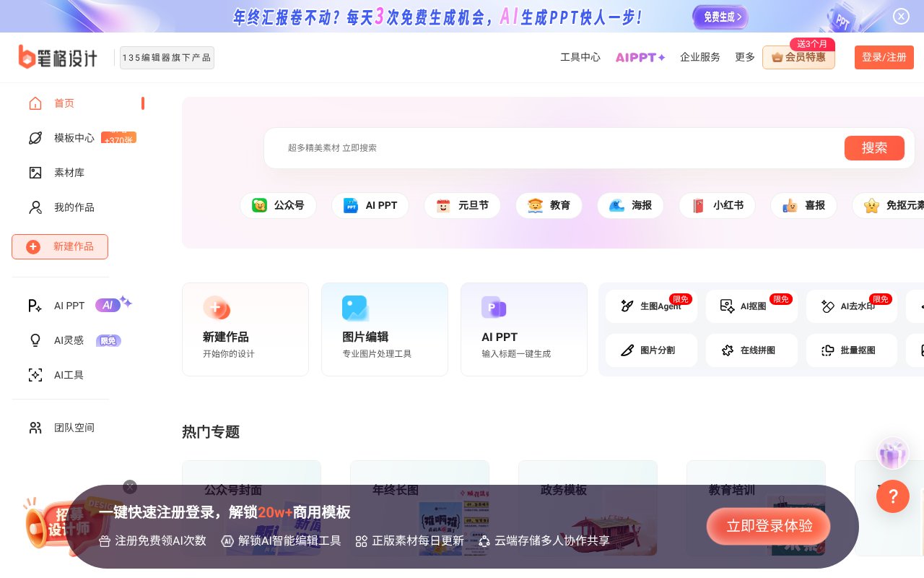Open the 工具中心 menu item
This screenshot has height=578, width=924.
pos(580,57)
